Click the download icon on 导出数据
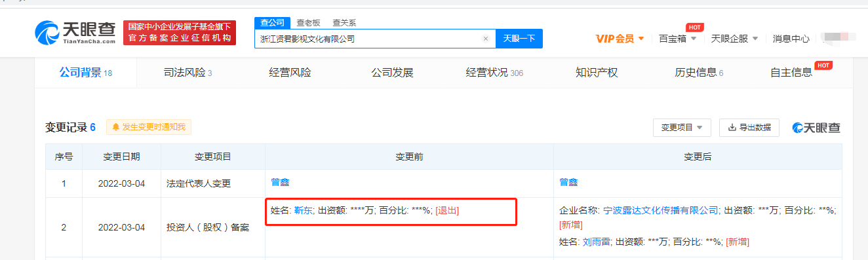This screenshot has width=868, height=260. coord(732,128)
